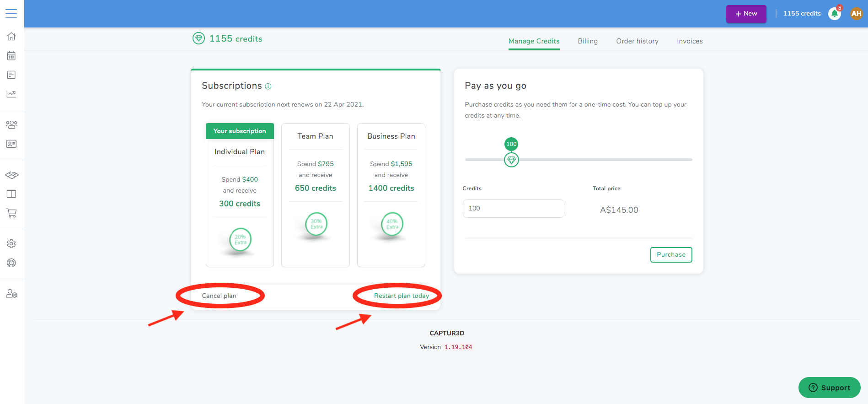This screenshot has height=404, width=868.
Task: Select the Individual Plan card
Action: [240, 195]
